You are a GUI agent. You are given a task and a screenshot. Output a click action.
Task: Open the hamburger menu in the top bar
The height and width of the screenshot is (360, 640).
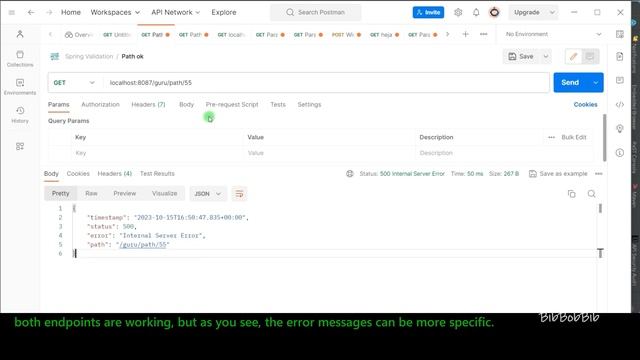coord(12,13)
